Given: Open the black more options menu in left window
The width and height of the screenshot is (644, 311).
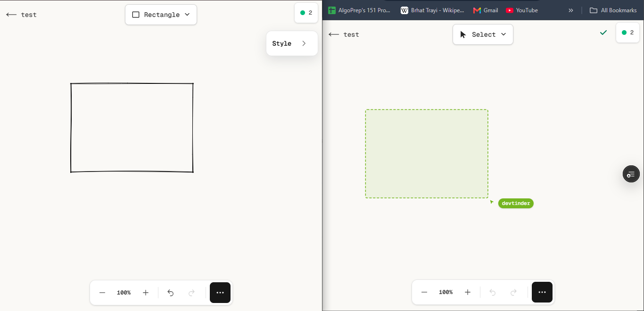Looking at the screenshot, I should (220, 293).
